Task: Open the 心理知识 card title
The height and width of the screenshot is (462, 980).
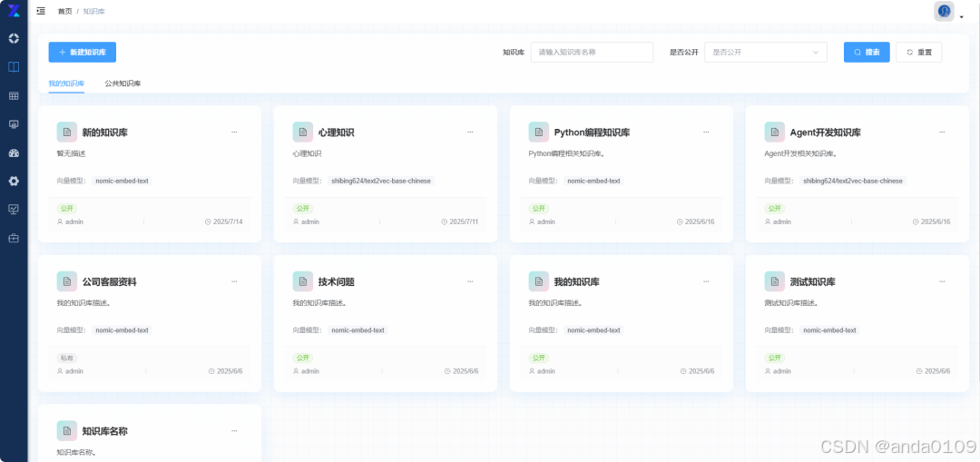Action: point(337,133)
